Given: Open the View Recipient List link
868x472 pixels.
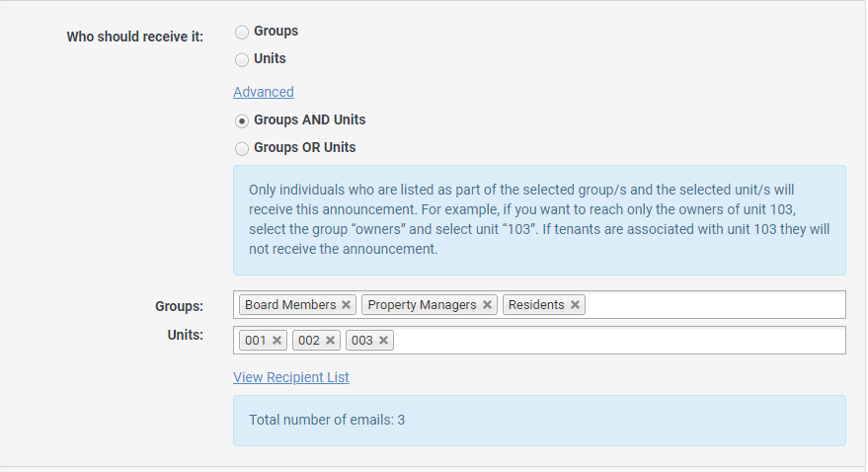Looking at the screenshot, I should tap(291, 377).
